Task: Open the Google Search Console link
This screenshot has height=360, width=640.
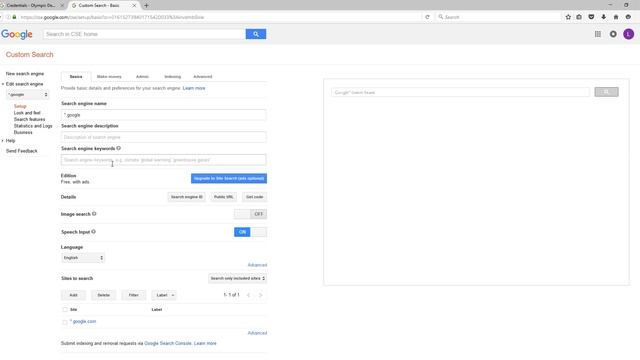Action: click(x=168, y=343)
